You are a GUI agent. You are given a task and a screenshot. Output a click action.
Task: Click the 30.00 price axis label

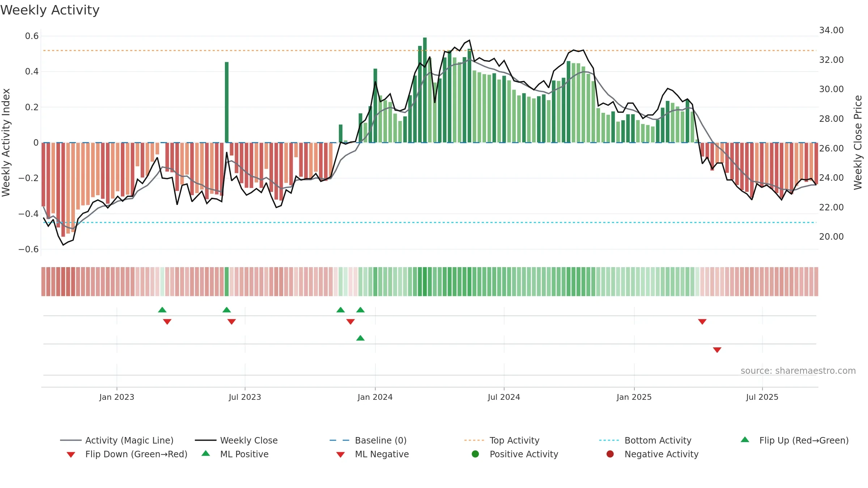[831, 89]
